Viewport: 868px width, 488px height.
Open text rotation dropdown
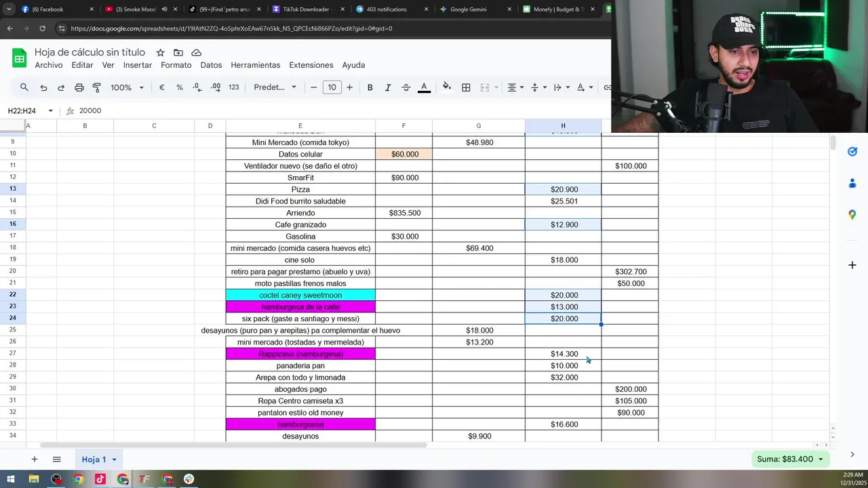point(585,87)
